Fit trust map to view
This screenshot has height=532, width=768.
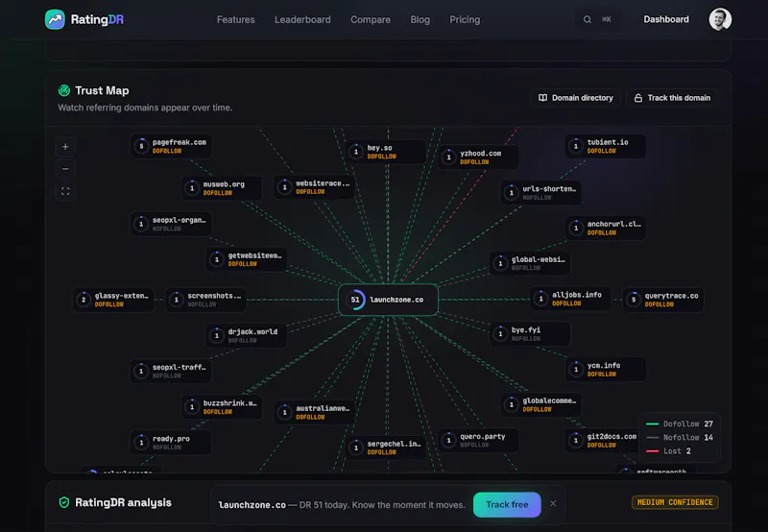click(x=65, y=191)
